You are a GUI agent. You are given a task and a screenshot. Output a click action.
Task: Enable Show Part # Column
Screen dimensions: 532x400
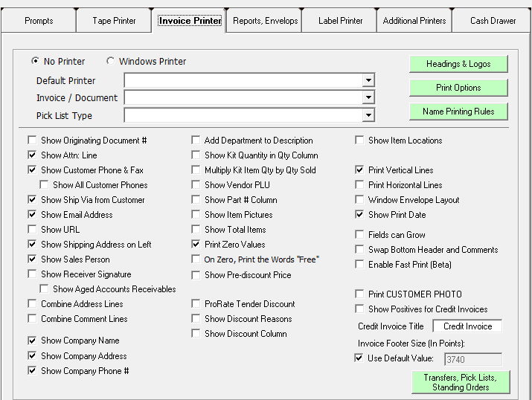196,200
